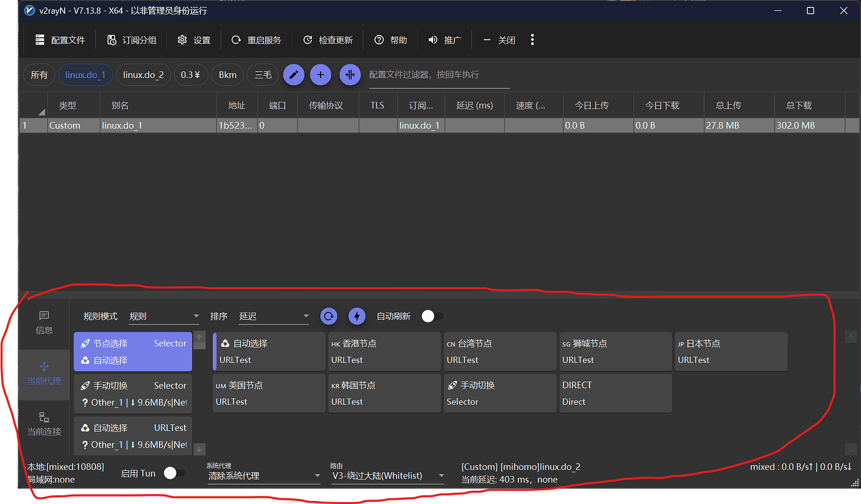Click 推广 toolbar item
Screen dimensions: 861x504
coord(445,40)
